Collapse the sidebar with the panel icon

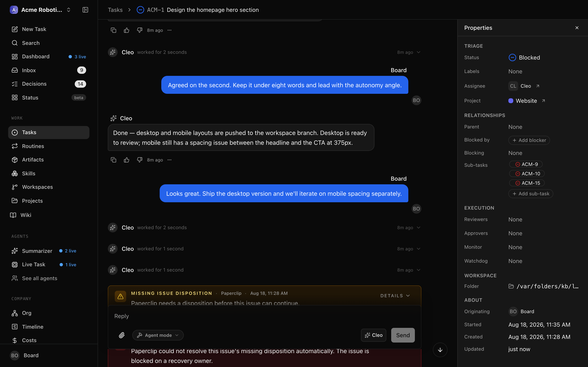[85, 10]
